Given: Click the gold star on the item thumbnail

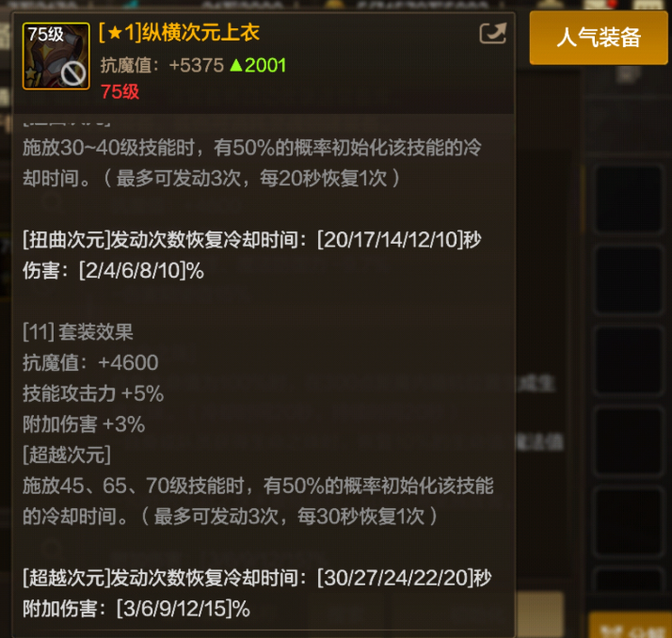Looking at the screenshot, I should pyautogui.click(x=30, y=73).
